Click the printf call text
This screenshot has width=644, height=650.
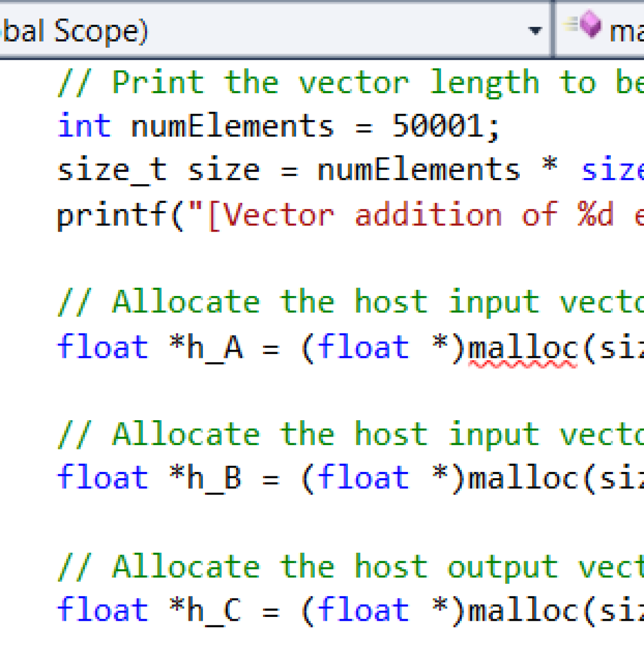111,216
